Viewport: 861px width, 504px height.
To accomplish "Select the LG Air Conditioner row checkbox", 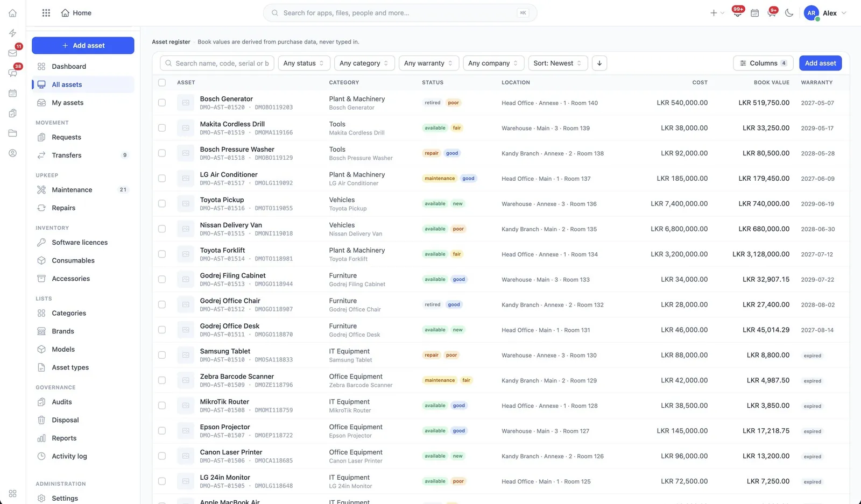I will tap(162, 179).
